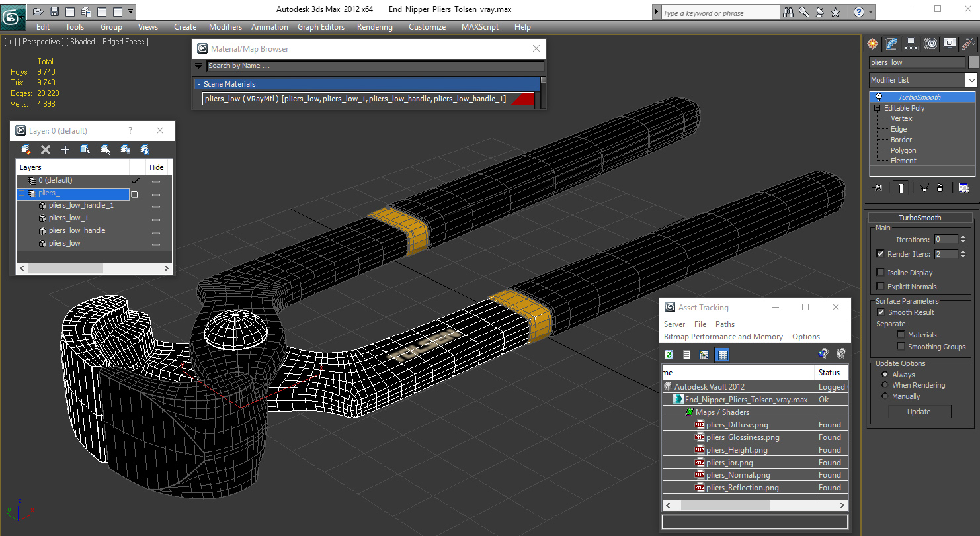Click the Search by Name field
980x536 pixels.
point(376,66)
